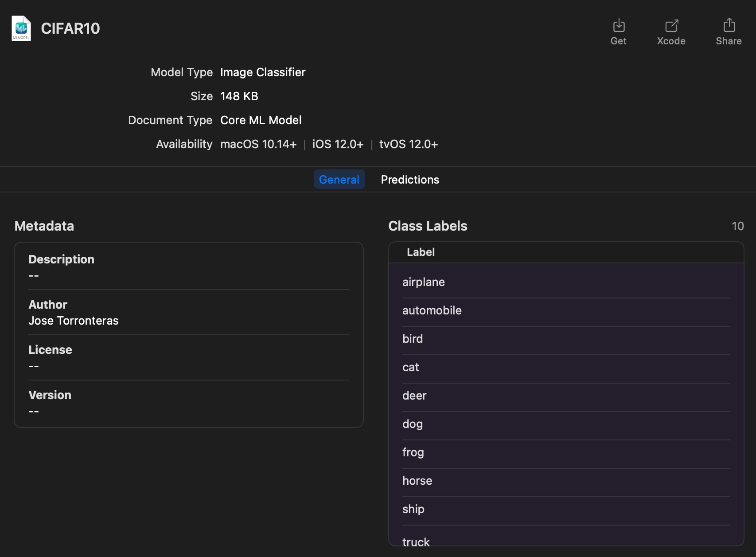Click the CIFAR10 model title
This screenshot has width=756, height=557.
click(x=70, y=28)
